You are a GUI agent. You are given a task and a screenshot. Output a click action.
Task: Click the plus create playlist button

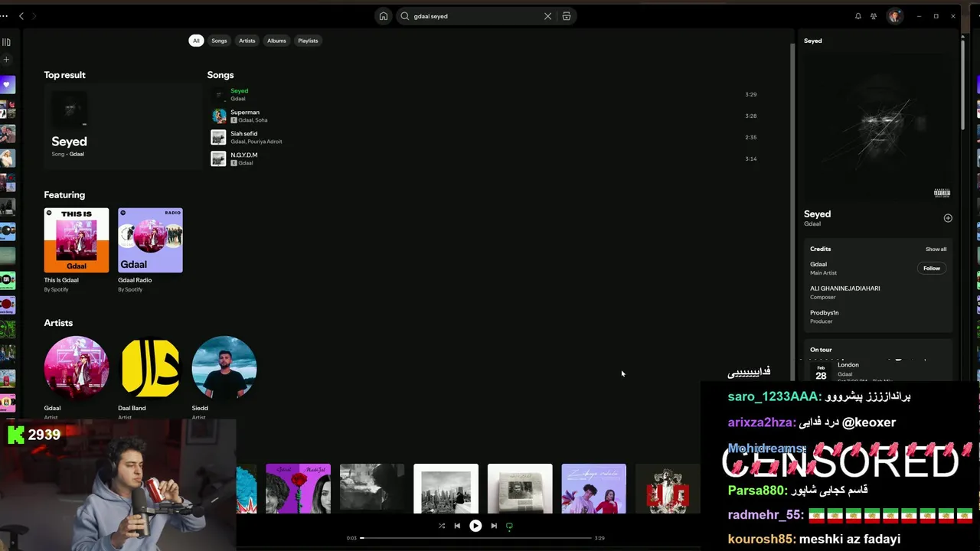pos(6,60)
